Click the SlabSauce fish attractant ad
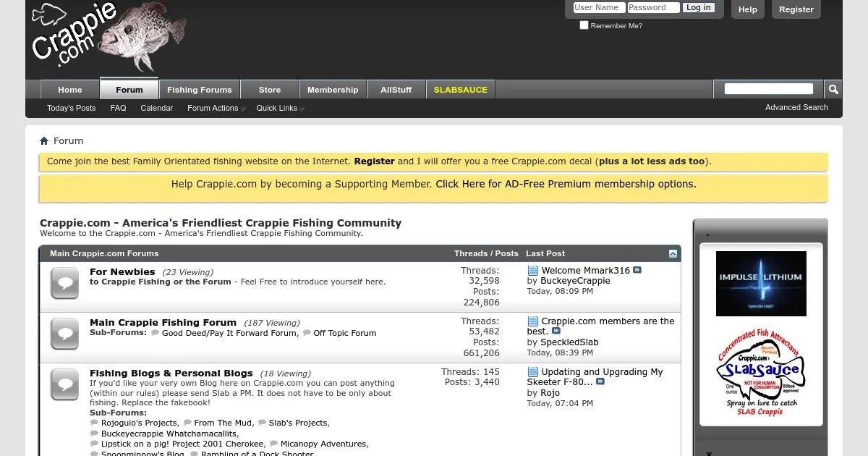868x456 pixels. click(761, 373)
